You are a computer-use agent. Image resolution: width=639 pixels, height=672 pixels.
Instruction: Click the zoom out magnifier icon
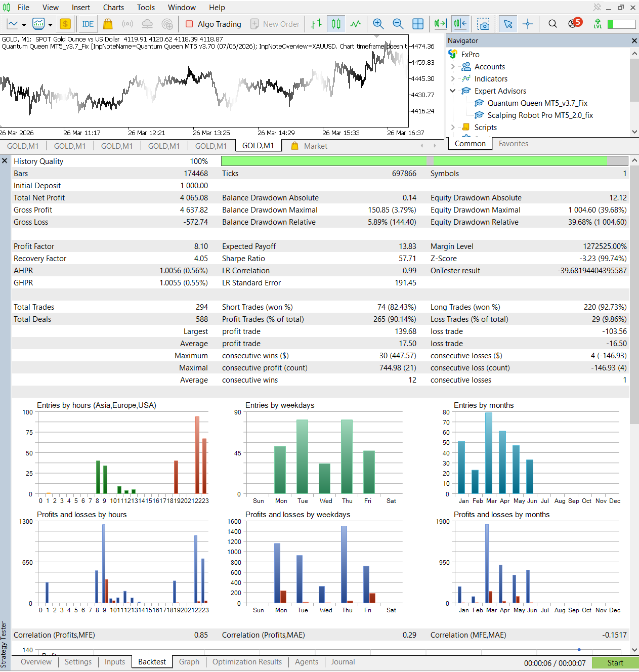pyautogui.click(x=398, y=24)
